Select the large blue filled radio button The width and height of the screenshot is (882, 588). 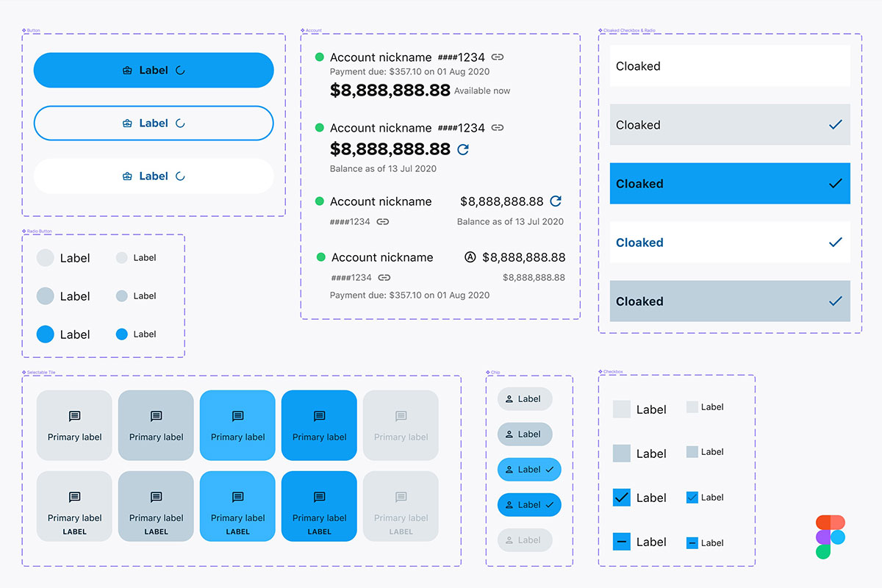[46, 334]
